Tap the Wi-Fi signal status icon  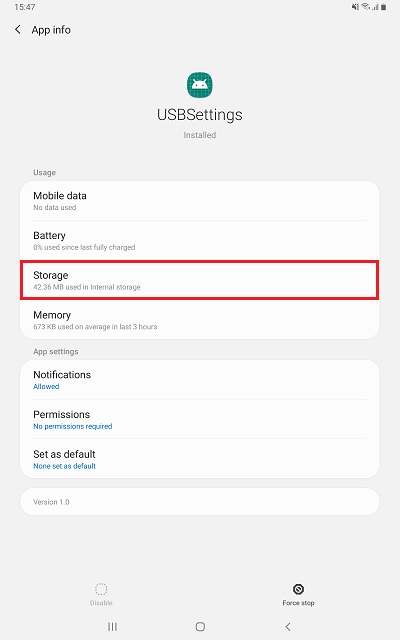[x=366, y=7]
